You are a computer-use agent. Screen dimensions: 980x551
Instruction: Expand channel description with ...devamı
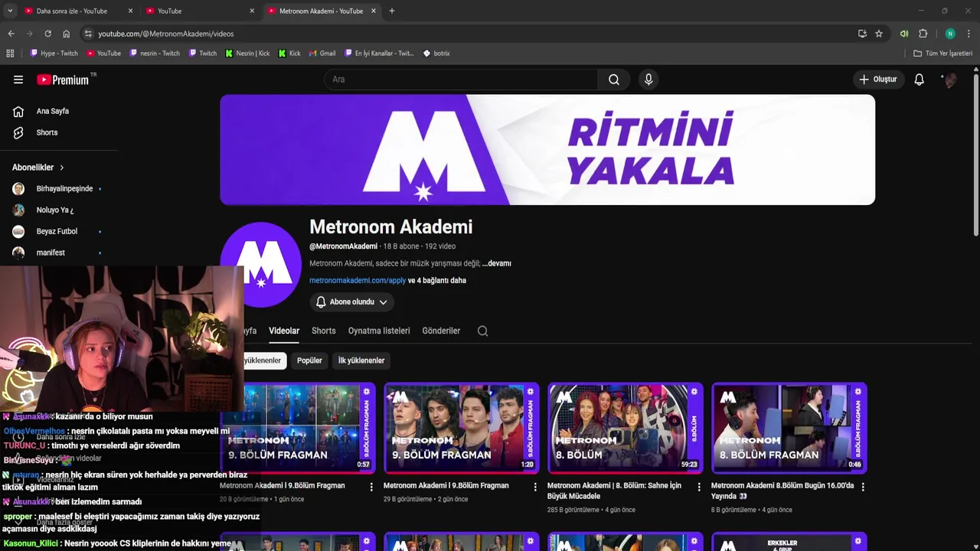coord(497,263)
